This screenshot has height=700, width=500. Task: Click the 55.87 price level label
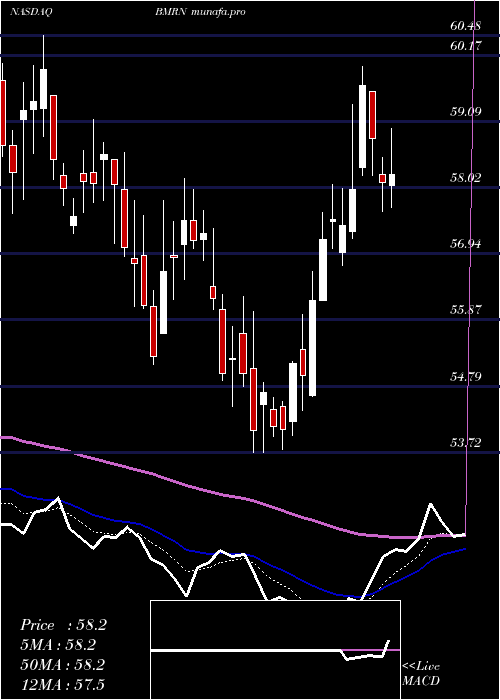466,309
